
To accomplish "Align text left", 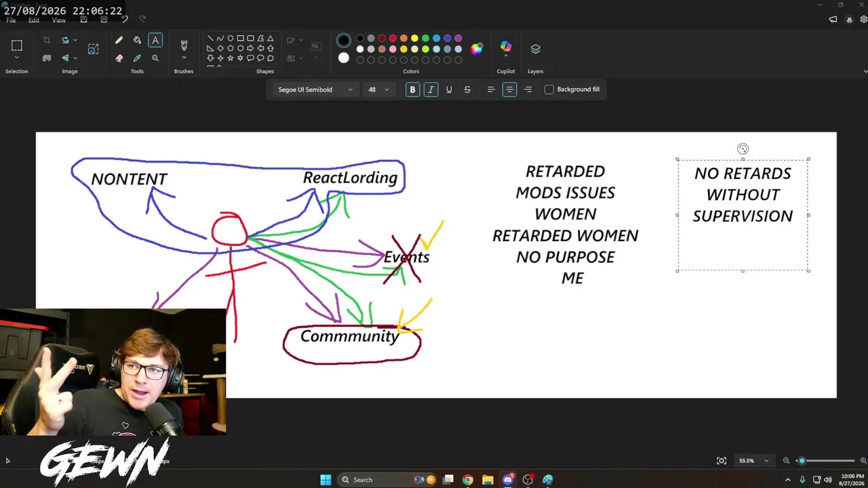I will [x=491, y=89].
